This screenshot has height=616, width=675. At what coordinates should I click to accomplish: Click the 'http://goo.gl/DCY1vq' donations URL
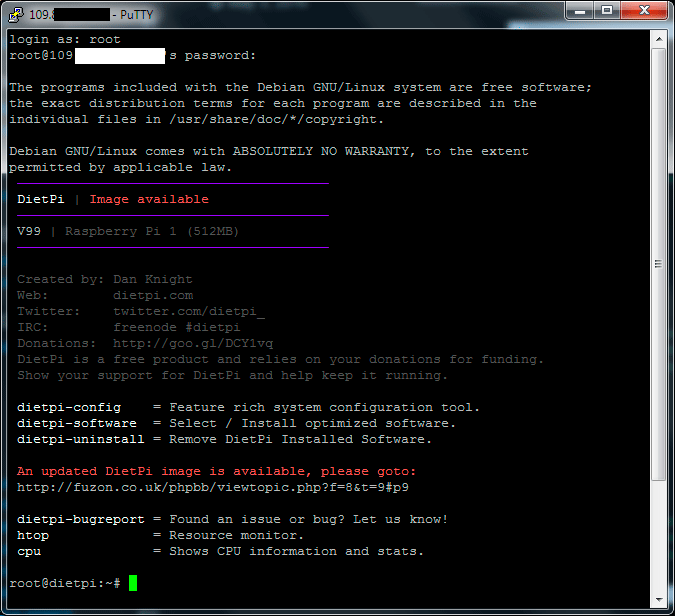coord(193,343)
